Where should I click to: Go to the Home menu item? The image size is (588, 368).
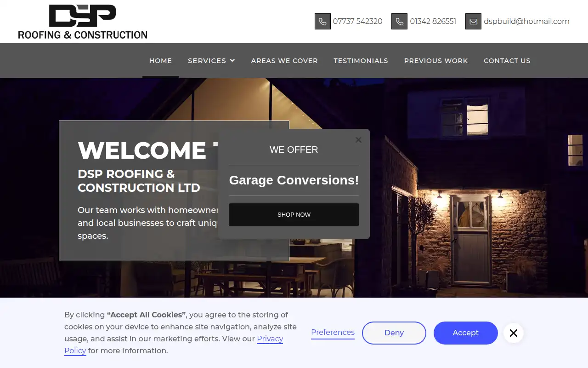160,61
